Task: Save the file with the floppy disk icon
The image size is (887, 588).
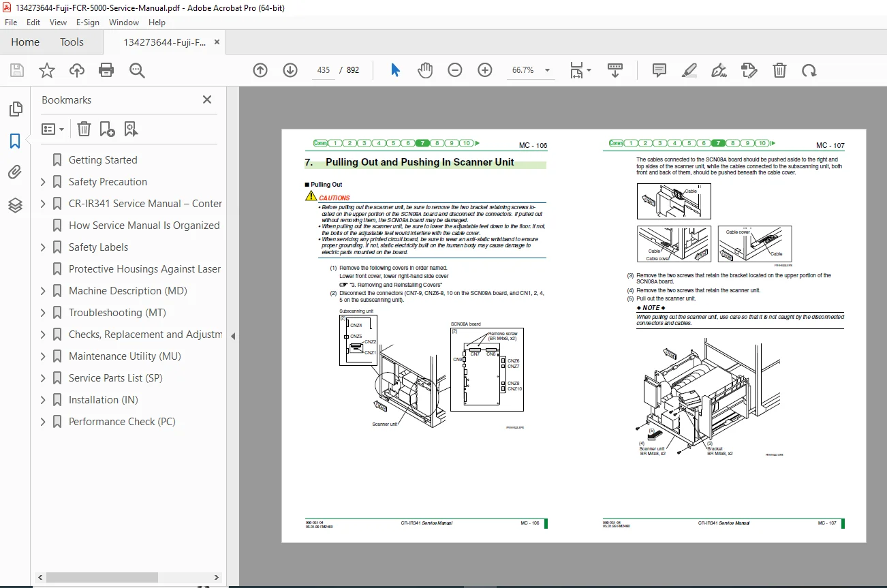Action: [17, 70]
